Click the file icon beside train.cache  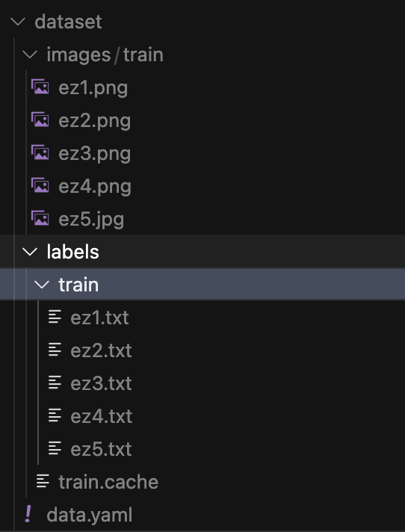point(43,480)
